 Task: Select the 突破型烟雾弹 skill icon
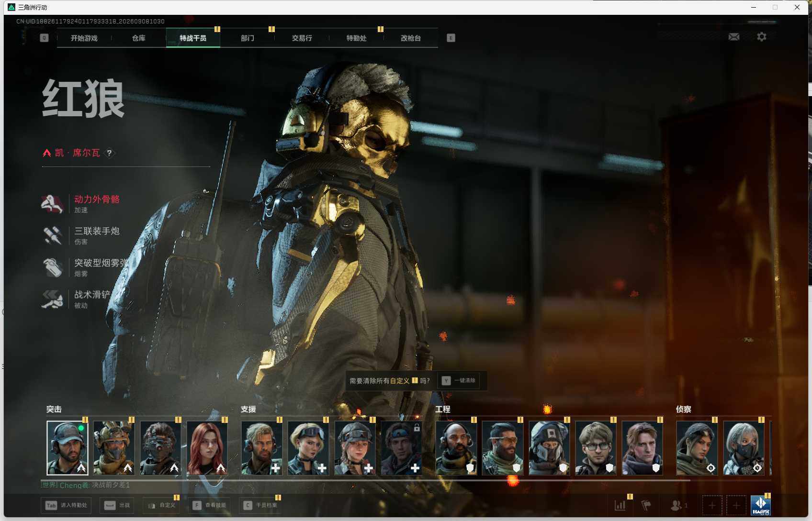tap(52, 267)
